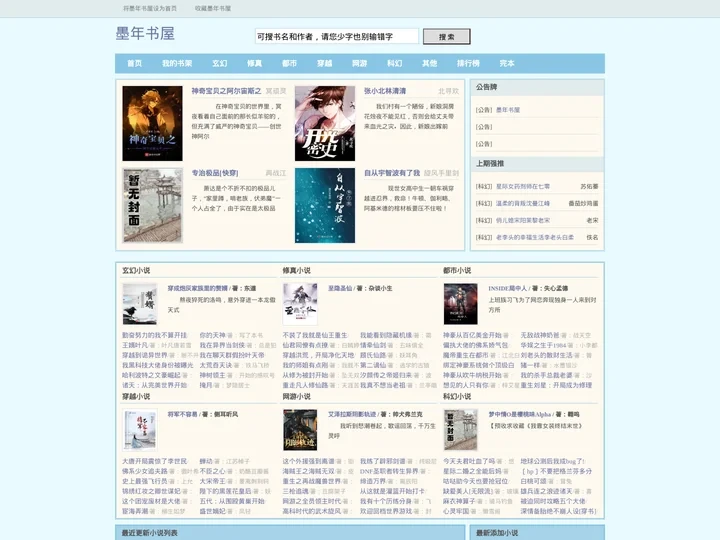
Task: Open the 张小北林清清 title link
Action: (385, 91)
